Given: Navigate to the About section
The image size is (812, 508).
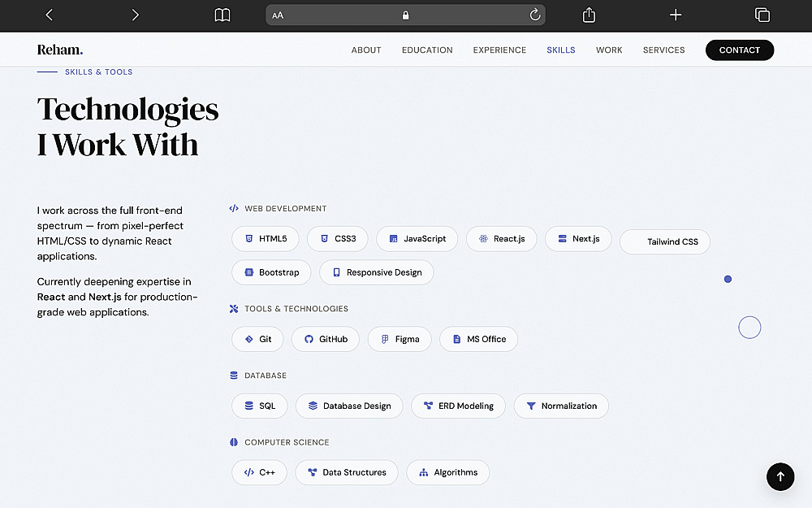Looking at the screenshot, I should [366, 50].
